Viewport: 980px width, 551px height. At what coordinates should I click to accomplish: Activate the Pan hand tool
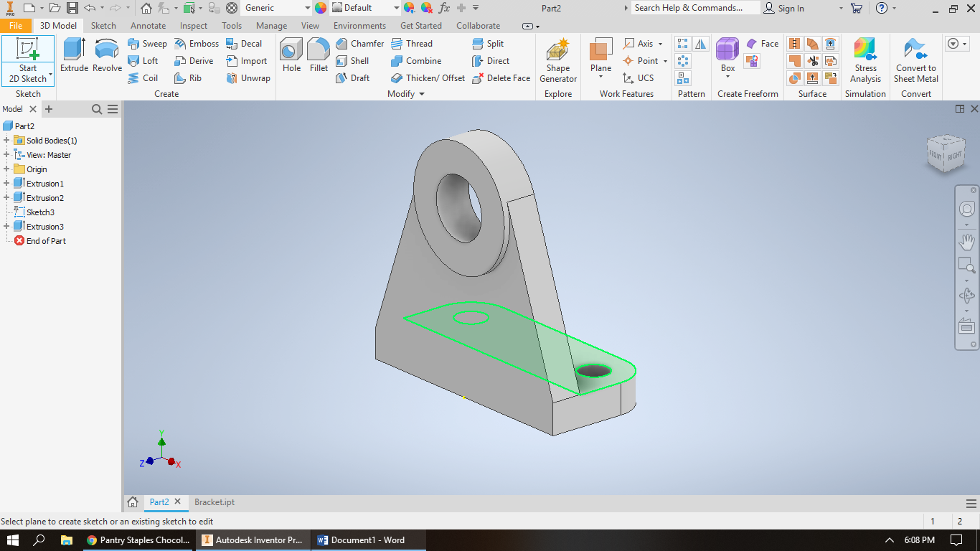coord(966,241)
